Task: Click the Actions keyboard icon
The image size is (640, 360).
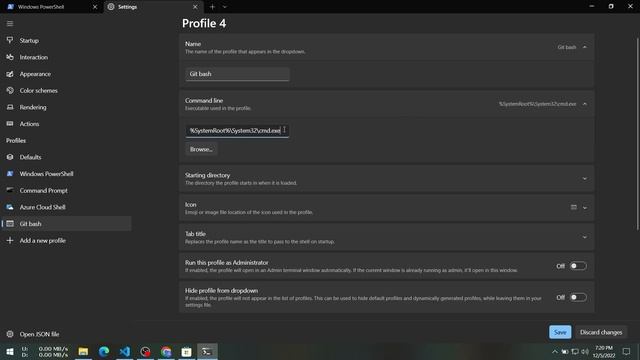Action: click(10, 124)
